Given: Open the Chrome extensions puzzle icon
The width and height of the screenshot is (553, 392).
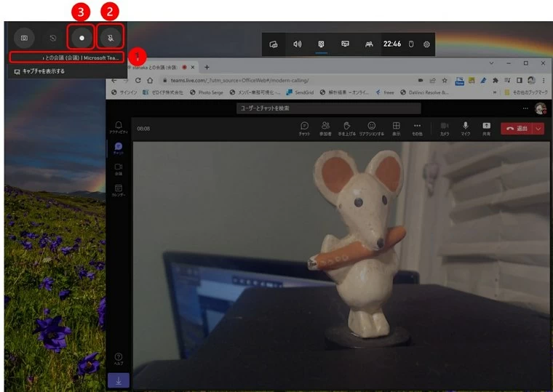Looking at the screenshot, I should (496, 81).
